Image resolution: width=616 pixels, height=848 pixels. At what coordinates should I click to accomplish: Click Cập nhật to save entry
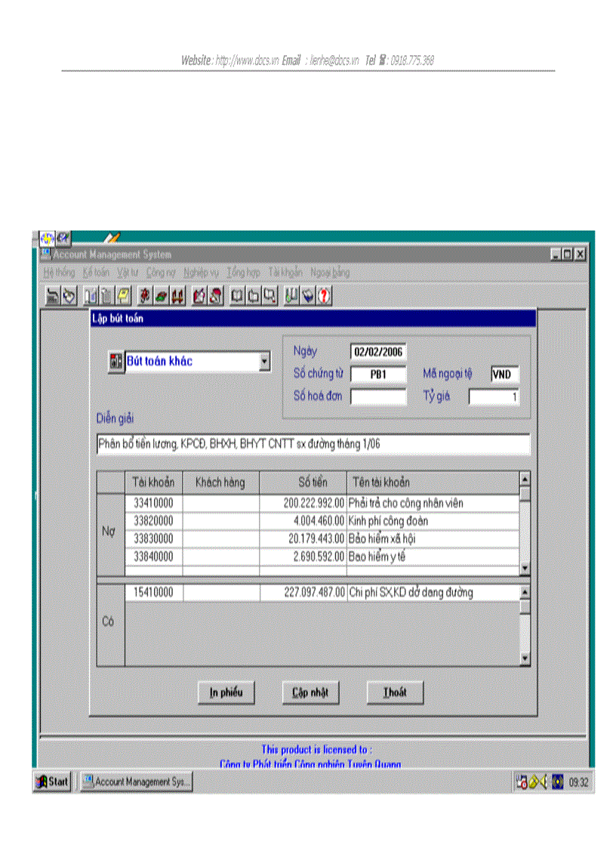[x=310, y=693]
